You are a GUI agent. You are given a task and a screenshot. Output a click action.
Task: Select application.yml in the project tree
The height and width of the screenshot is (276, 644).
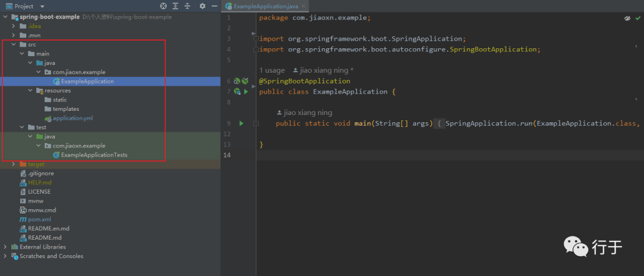tap(73, 118)
